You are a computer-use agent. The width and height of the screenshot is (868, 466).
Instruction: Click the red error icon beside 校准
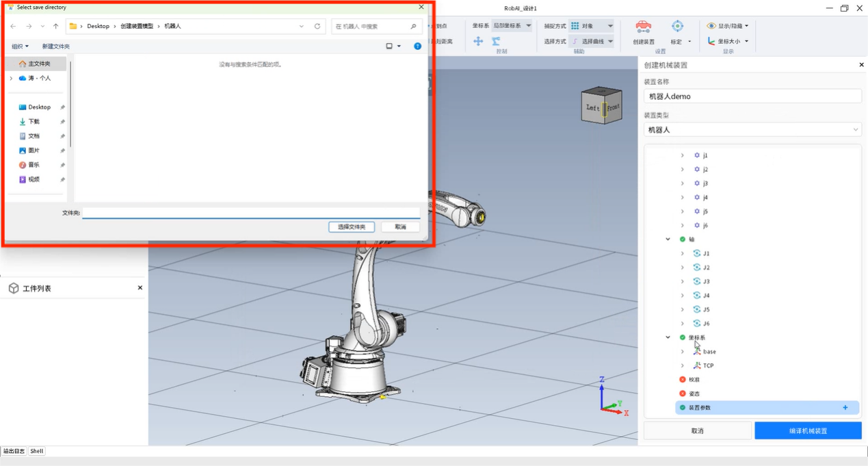pyautogui.click(x=683, y=380)
